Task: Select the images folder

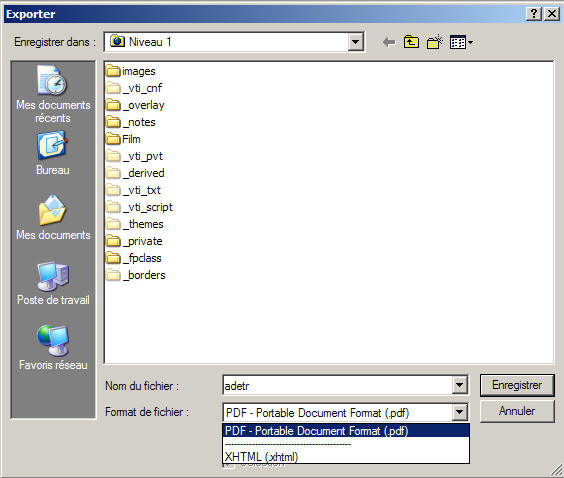Action: tap(131, 71)
